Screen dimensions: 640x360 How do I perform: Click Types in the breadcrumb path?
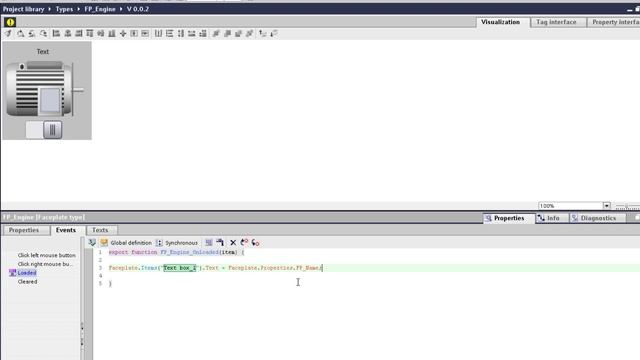coord(64,9)
